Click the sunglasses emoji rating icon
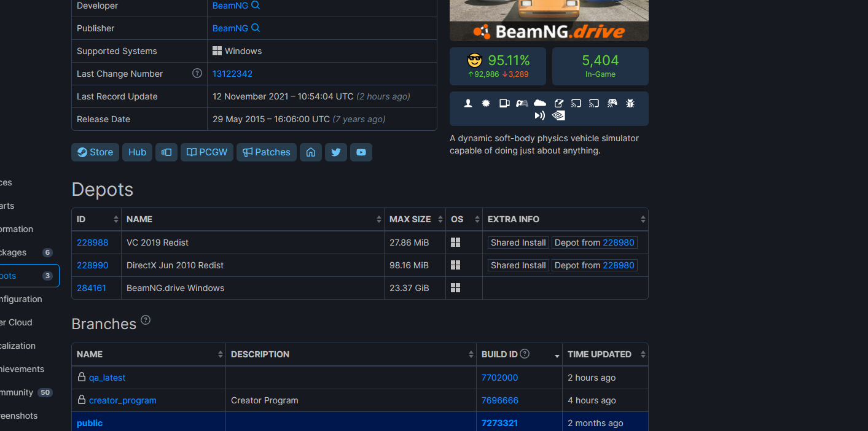Viewport: 868px width, 431px height. click(x=475, y=60)
